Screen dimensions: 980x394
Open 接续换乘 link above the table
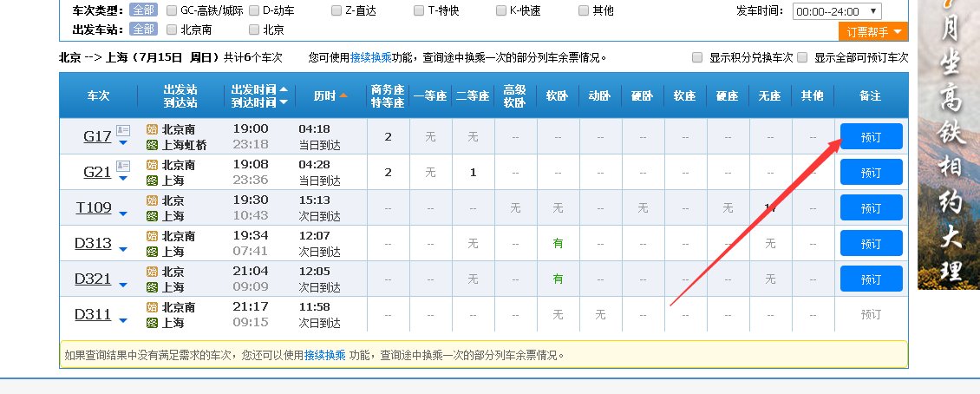(x=370, y=57)
